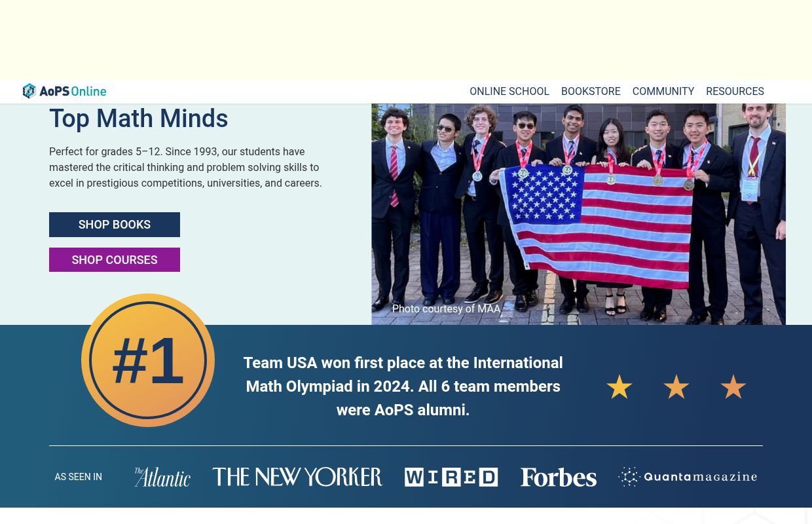Click The Atlantic logo

(x=162, y=477)
